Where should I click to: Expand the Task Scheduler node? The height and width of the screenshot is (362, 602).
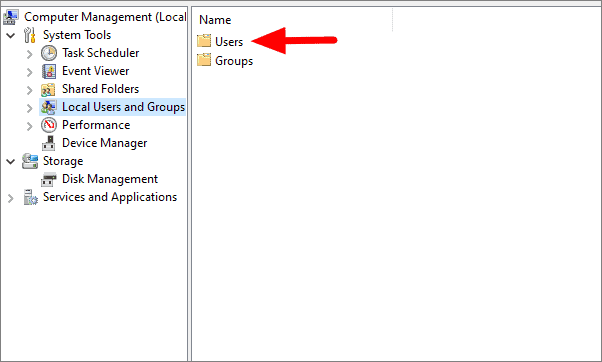30,54
